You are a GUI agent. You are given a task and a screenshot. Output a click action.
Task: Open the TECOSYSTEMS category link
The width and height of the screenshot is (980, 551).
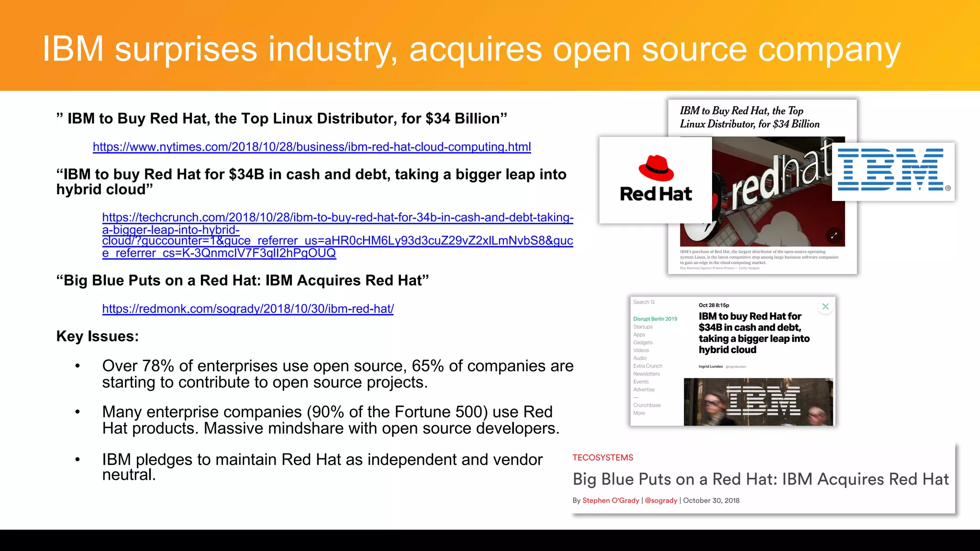click(x=603, y=458)
